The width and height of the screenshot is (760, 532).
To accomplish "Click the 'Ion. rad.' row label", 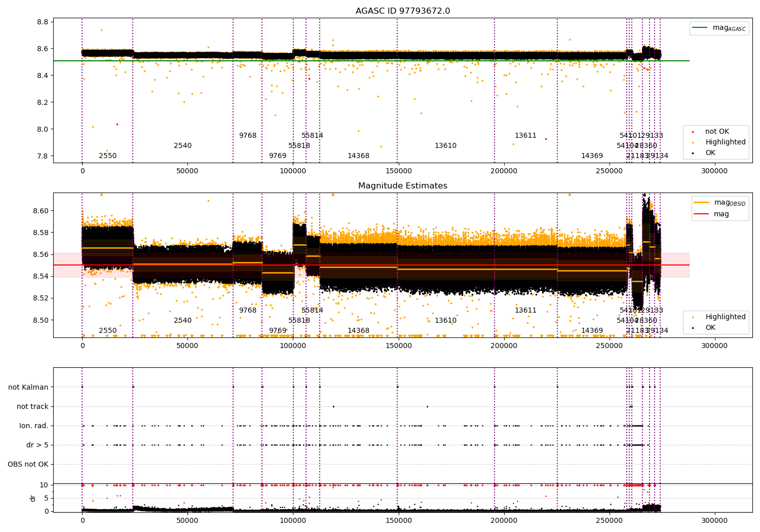I will (x=34, y=426).
